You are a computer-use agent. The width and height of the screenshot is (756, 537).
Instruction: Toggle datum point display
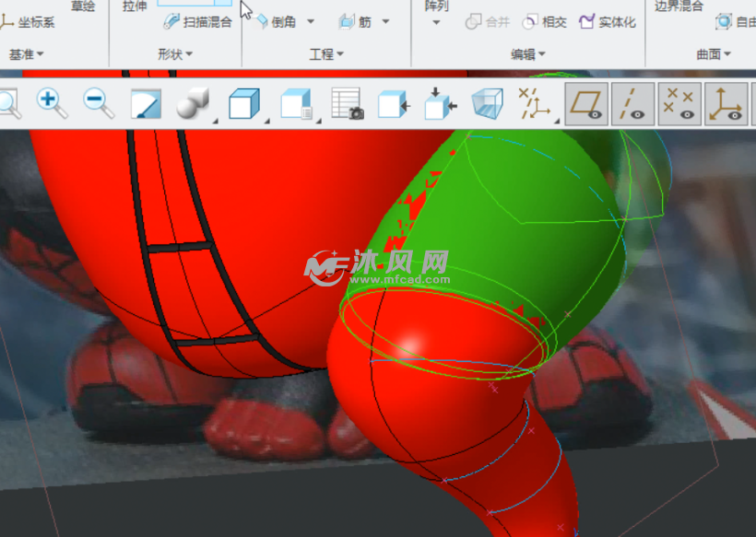[x=679, y=103]
